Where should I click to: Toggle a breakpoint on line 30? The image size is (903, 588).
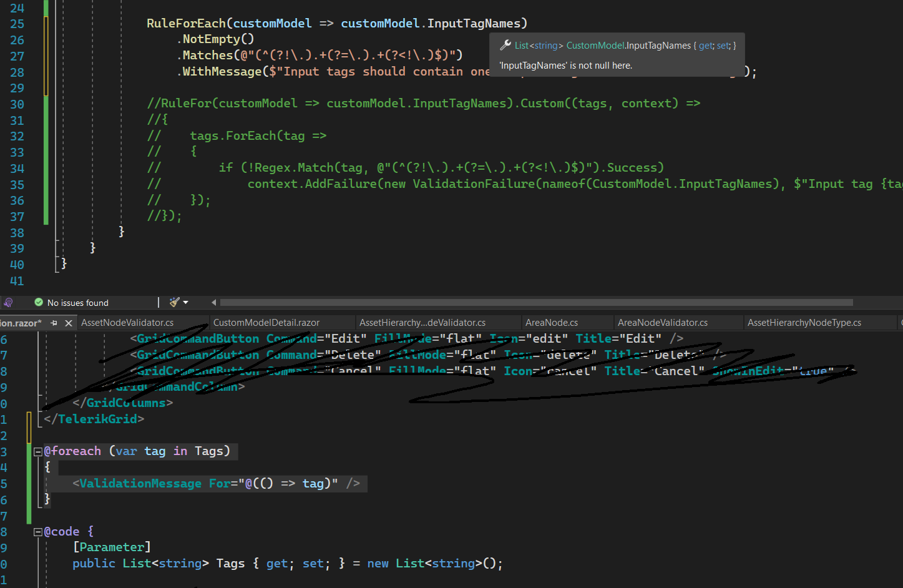(x=5, y=104)
